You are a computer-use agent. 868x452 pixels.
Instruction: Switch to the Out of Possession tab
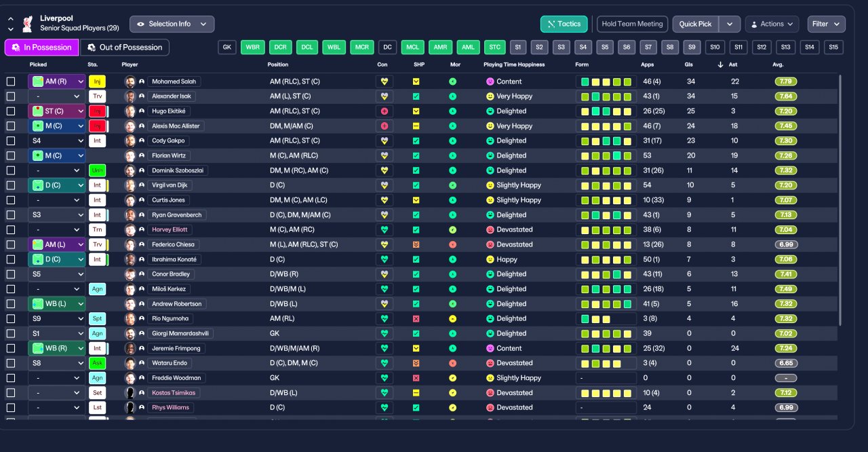point(125,48)
